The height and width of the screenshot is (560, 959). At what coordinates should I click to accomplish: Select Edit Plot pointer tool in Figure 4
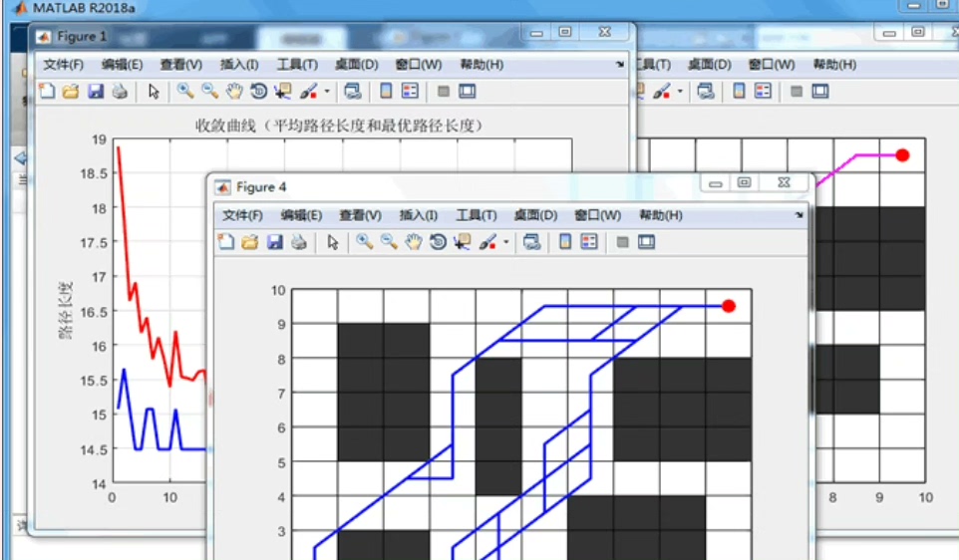click(x=333, y=241)
